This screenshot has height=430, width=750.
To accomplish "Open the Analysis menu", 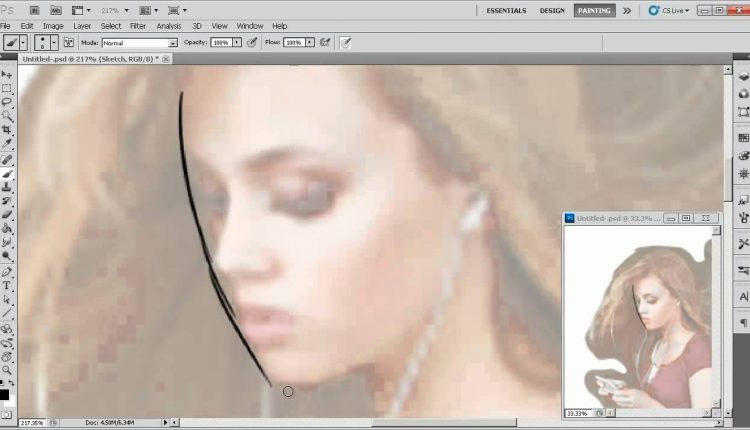I will (x=169, y=26).
